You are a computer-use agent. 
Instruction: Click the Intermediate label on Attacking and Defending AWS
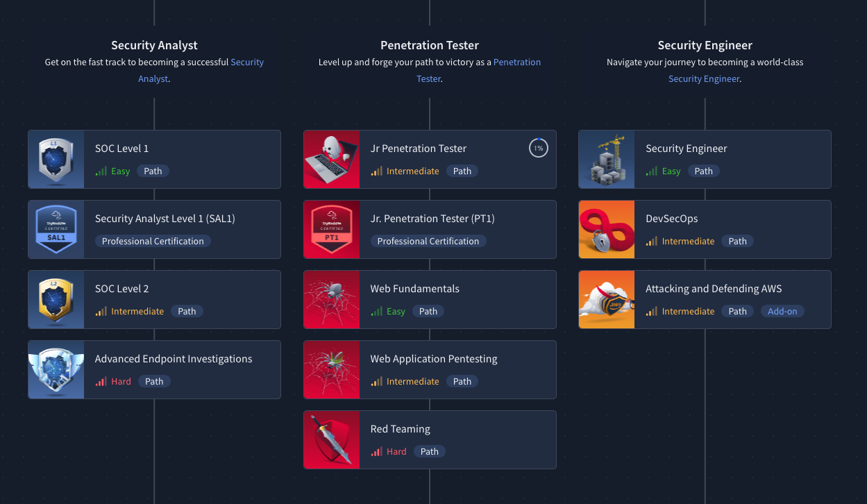(689, 311)
